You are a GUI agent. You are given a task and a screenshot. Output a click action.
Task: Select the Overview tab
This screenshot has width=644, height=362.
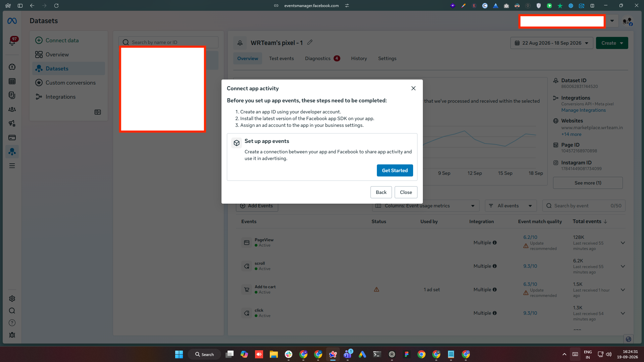248,58
